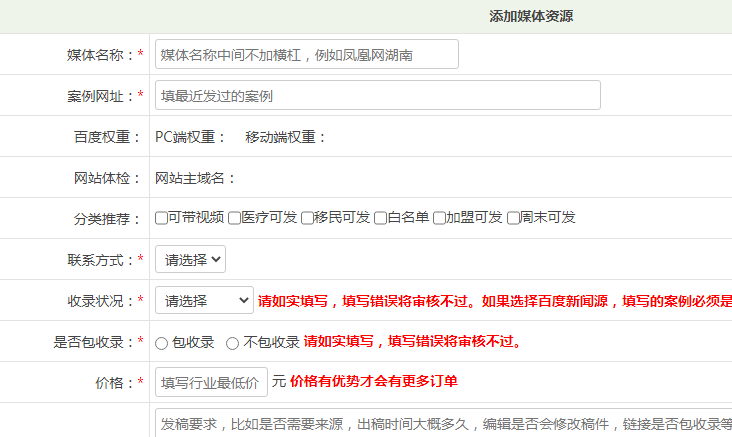The height and width of the screenshot is (437, 732).
Task: Click the 分类推荐 row label
Action: (x=101, y=218)
